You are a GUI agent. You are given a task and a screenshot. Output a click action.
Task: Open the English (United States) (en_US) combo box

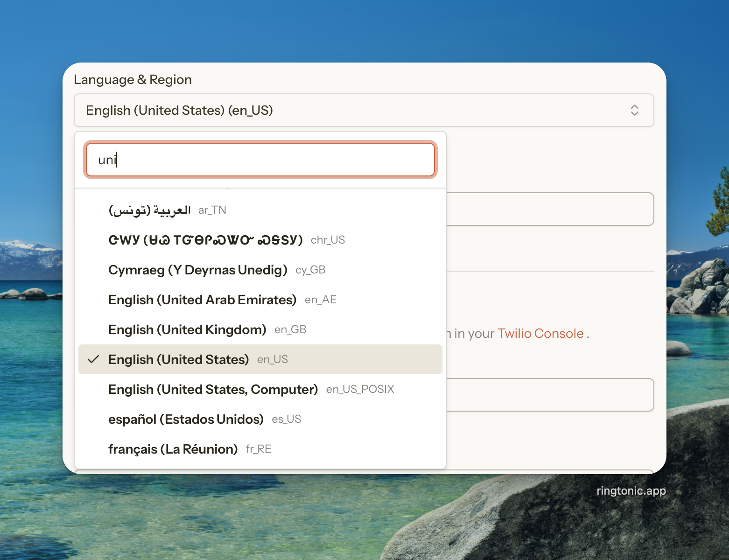click(363, 110)
